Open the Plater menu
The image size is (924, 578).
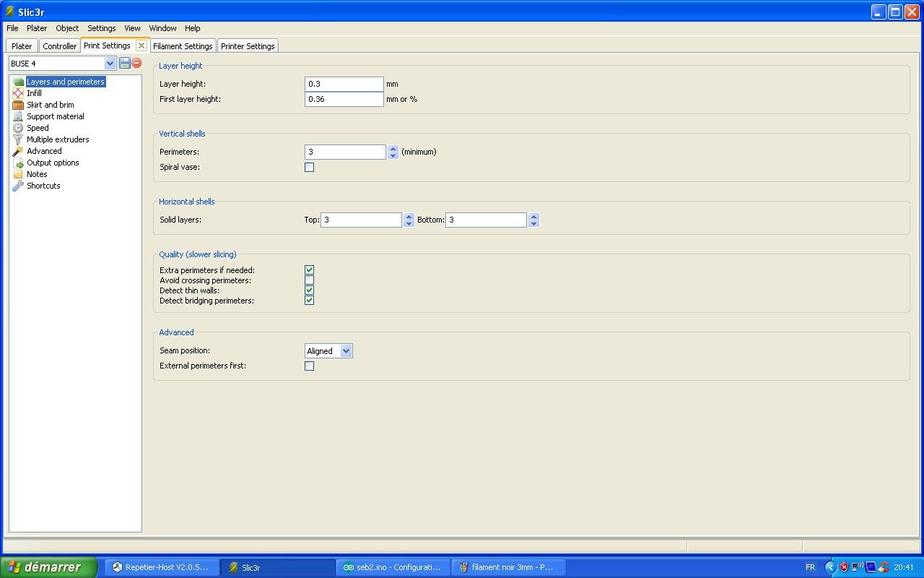[37, 28]
